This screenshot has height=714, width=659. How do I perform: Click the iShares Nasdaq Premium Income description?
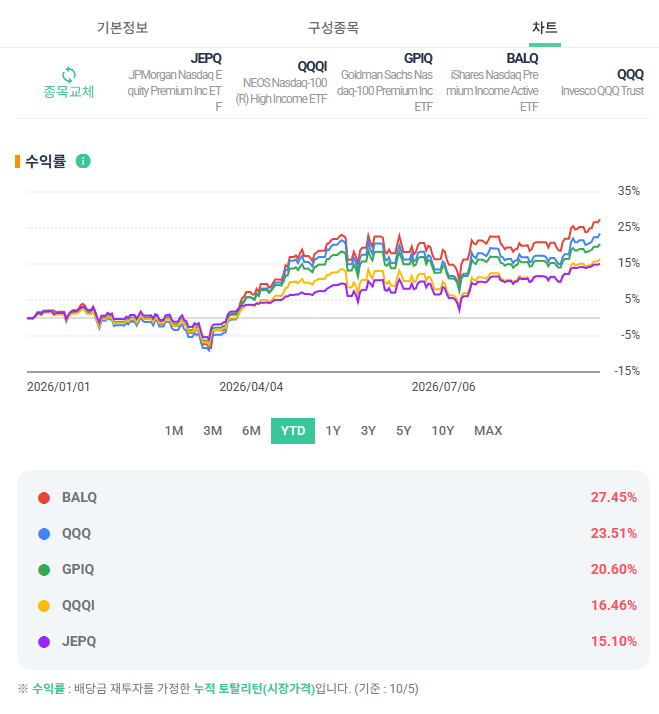click(x=492, y=91)
